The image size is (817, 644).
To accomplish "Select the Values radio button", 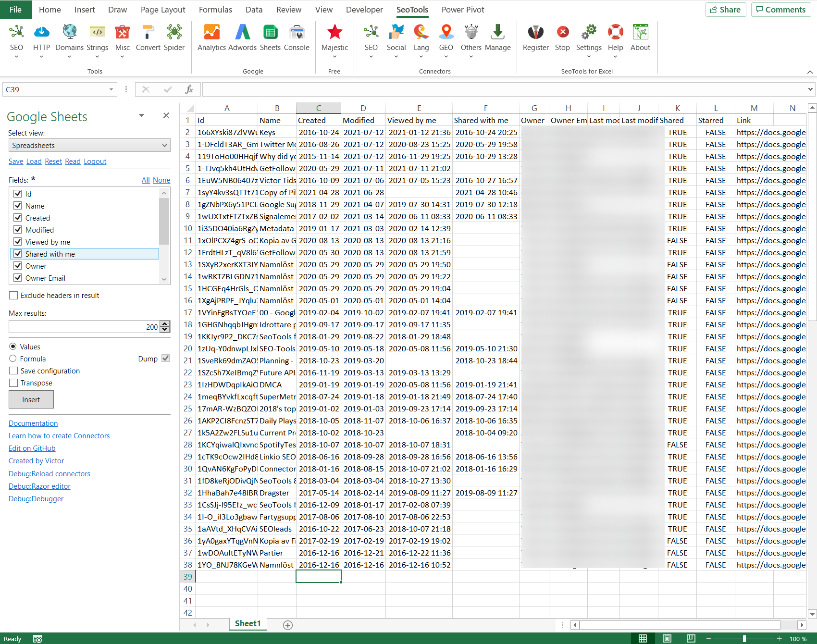I will point(13,347).
